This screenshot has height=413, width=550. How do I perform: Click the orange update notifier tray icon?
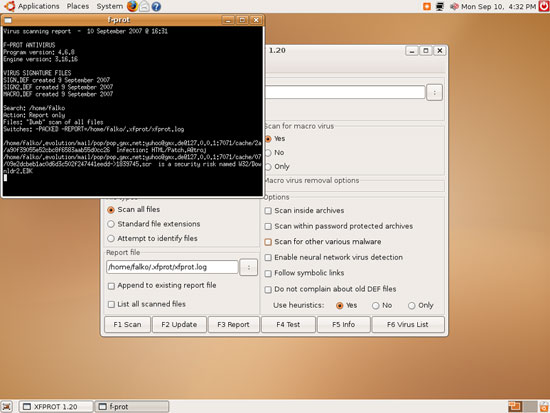click(427, 6)
